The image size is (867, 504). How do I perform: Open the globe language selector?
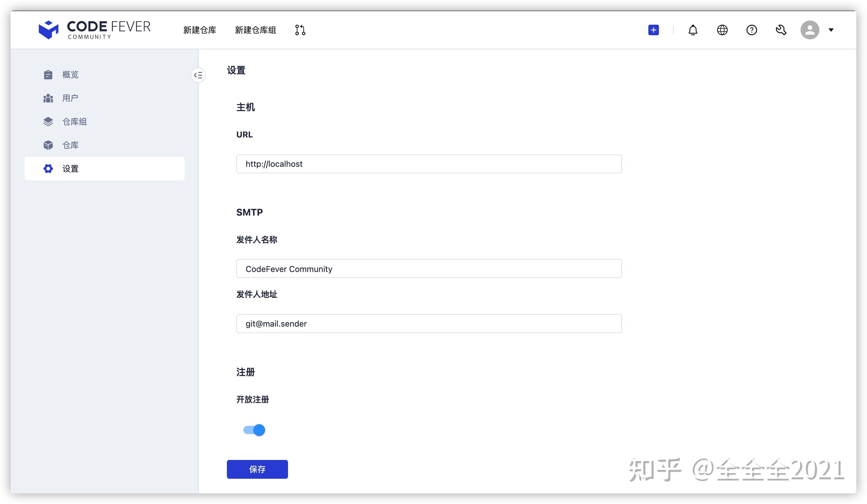(x=722, y=30)
